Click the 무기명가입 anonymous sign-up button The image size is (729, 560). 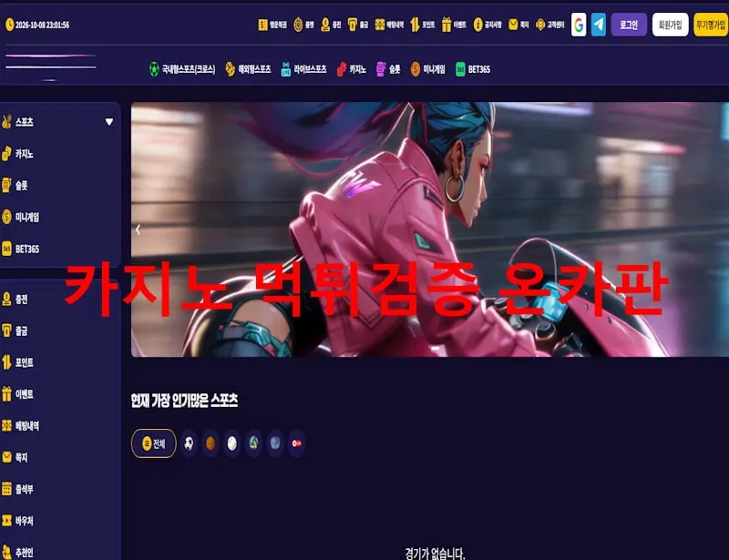click(711, 25)
